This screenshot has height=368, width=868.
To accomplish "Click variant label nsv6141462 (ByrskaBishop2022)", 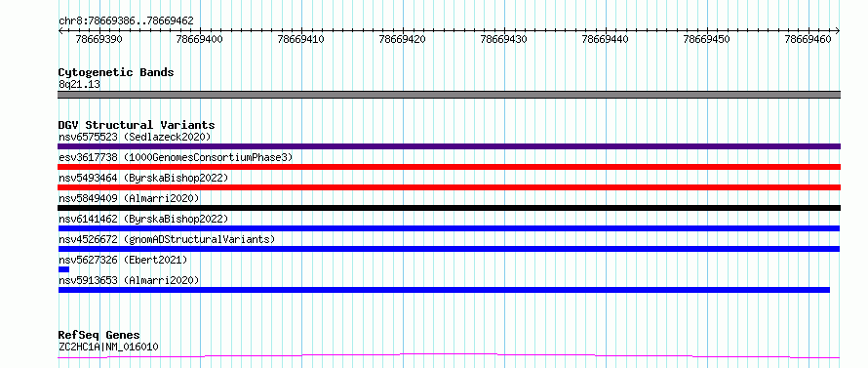I will tap(143, 219).
